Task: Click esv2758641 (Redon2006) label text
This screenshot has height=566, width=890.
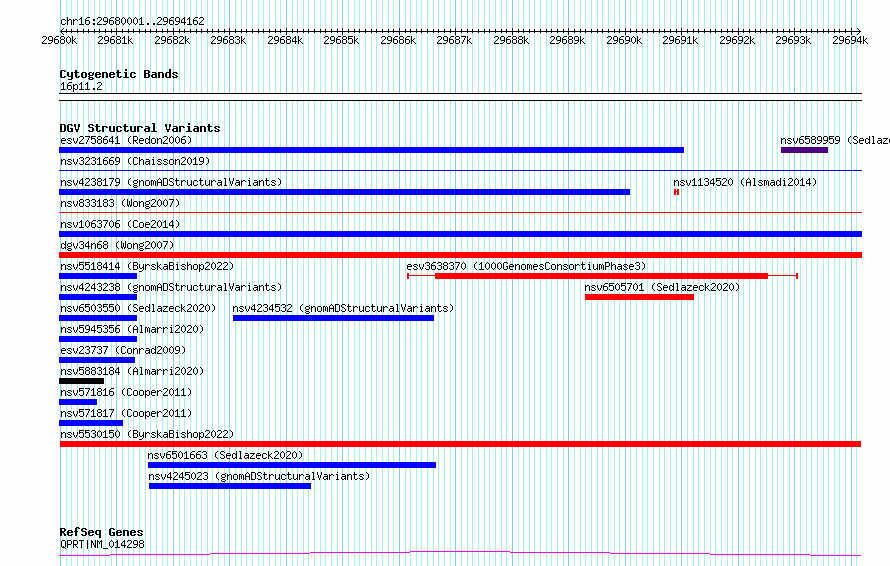Action: pos(126,140)
